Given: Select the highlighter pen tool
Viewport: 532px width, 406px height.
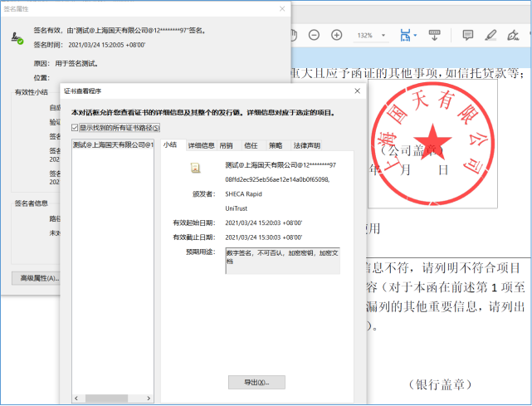Looking at the screenshot, I should coord(491,35).
